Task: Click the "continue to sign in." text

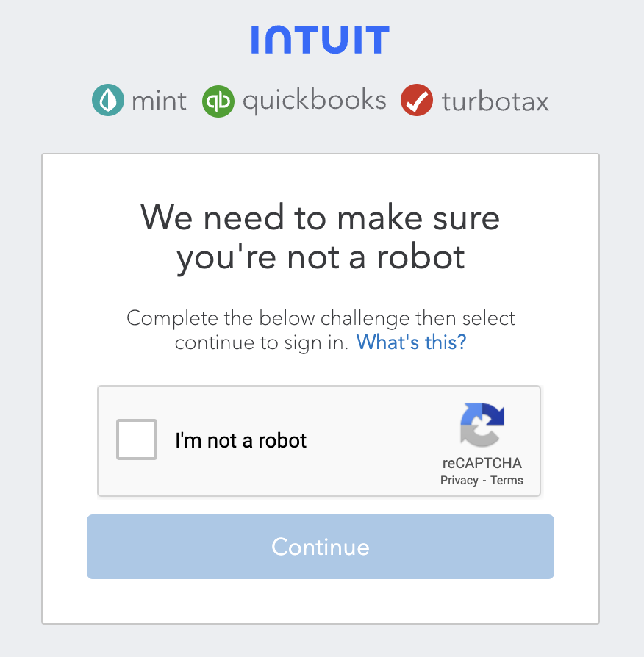Action: tap(262, 342)
